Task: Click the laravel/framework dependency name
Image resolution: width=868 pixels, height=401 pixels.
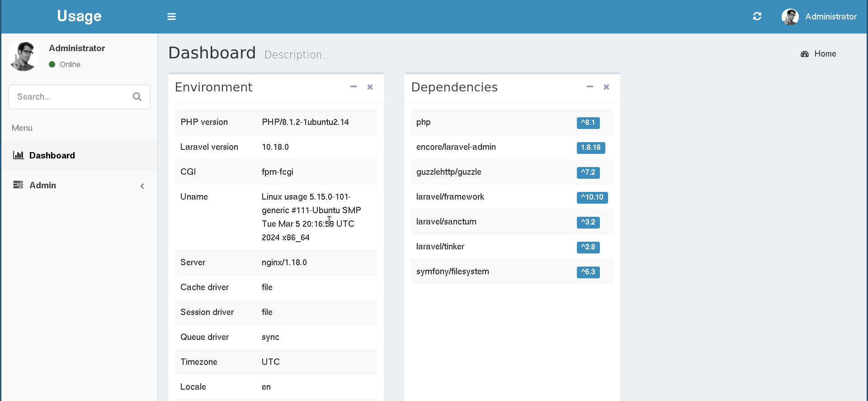Action: pyautogui.click(x=450, y=197)
